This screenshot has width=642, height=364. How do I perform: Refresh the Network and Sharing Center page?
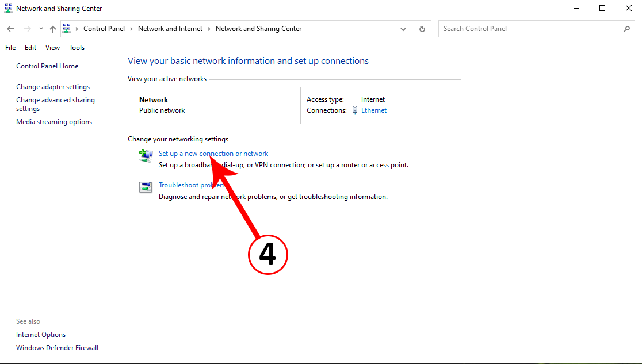422,29
